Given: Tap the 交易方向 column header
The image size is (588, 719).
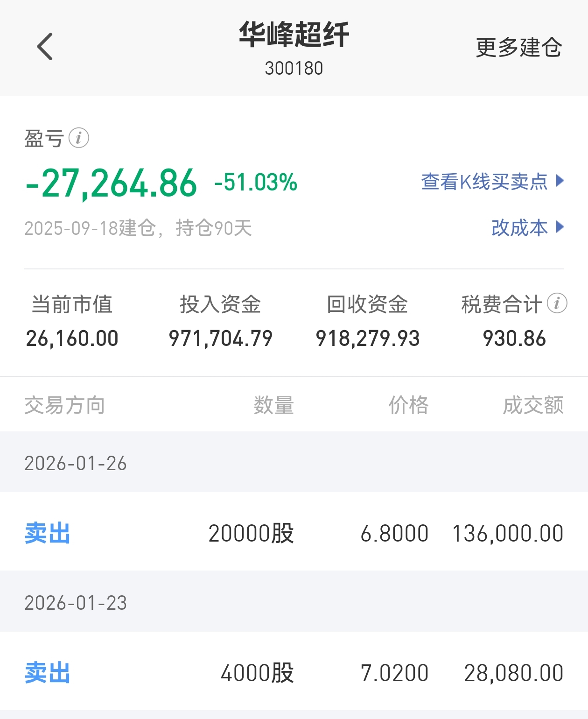Looking at the screenshot, I should (x=64, y=405).
